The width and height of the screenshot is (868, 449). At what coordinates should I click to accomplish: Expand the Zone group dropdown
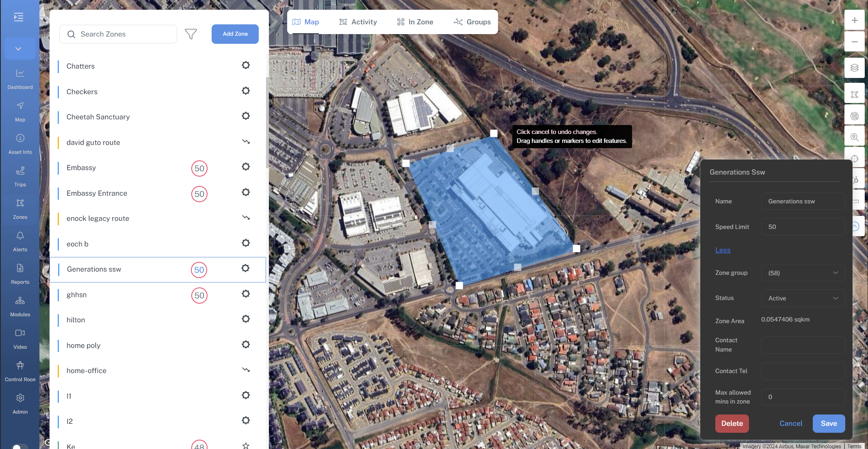(x=803, y=273)
